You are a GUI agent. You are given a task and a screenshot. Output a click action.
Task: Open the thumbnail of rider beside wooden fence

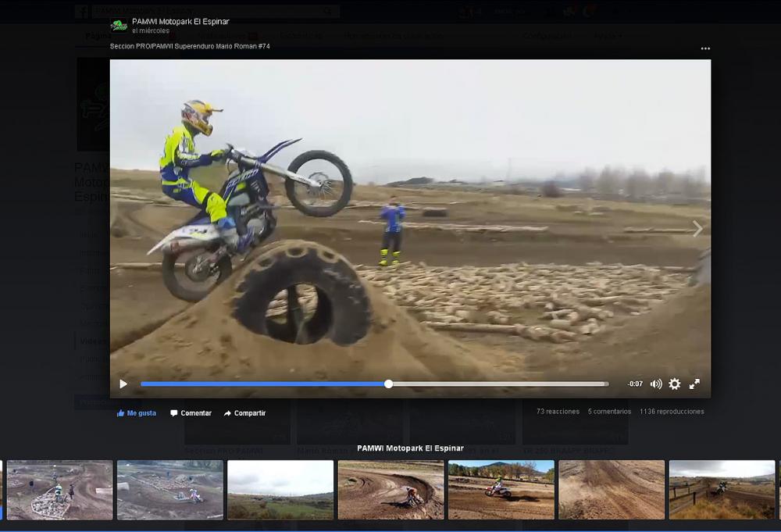[722, 490]
